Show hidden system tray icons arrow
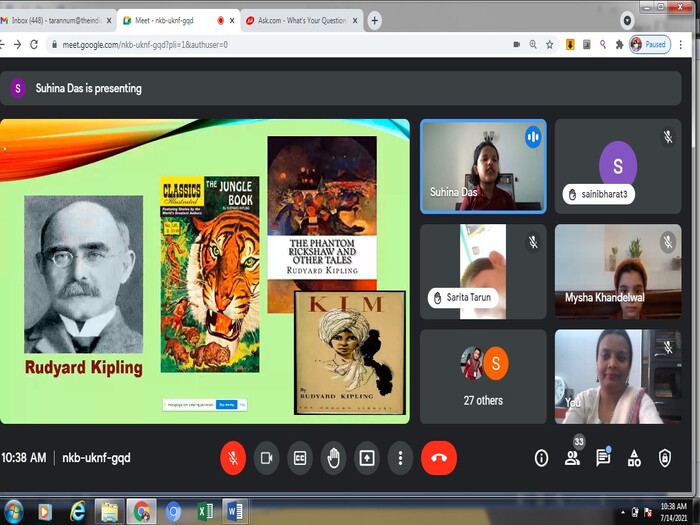 click(x=623, y=512)
